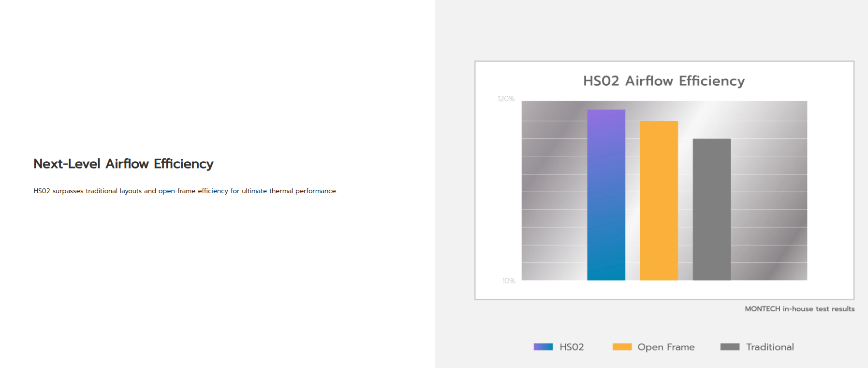This screenshot has height=368, width=868.
Task: Click the plot area right of Traditional bar
Action: pos(769,194)
